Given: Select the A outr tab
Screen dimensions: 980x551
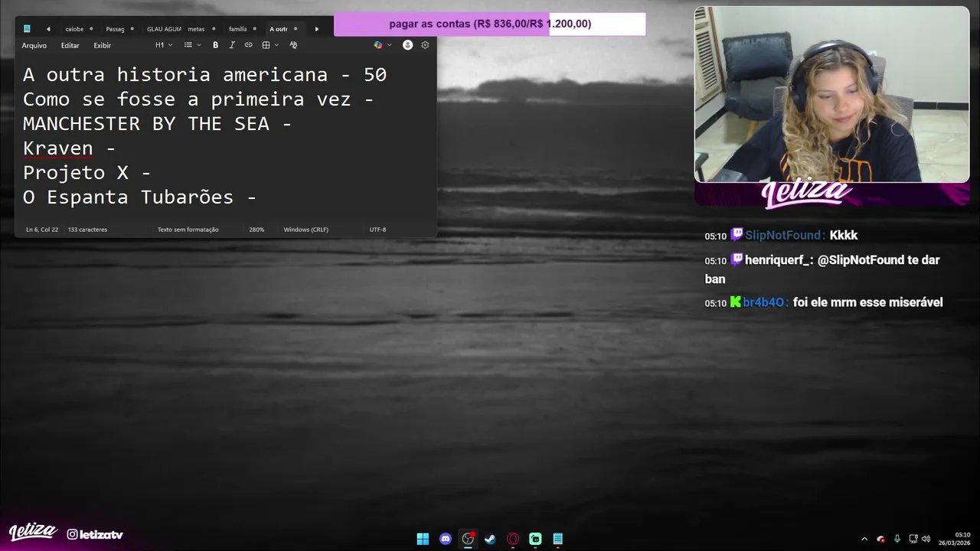Looking at the screenshot, I should tap(279, 29).
